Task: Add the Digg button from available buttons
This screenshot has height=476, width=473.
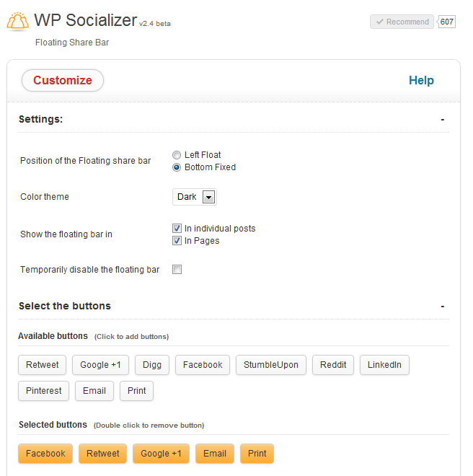Action: tap(151, 365)
